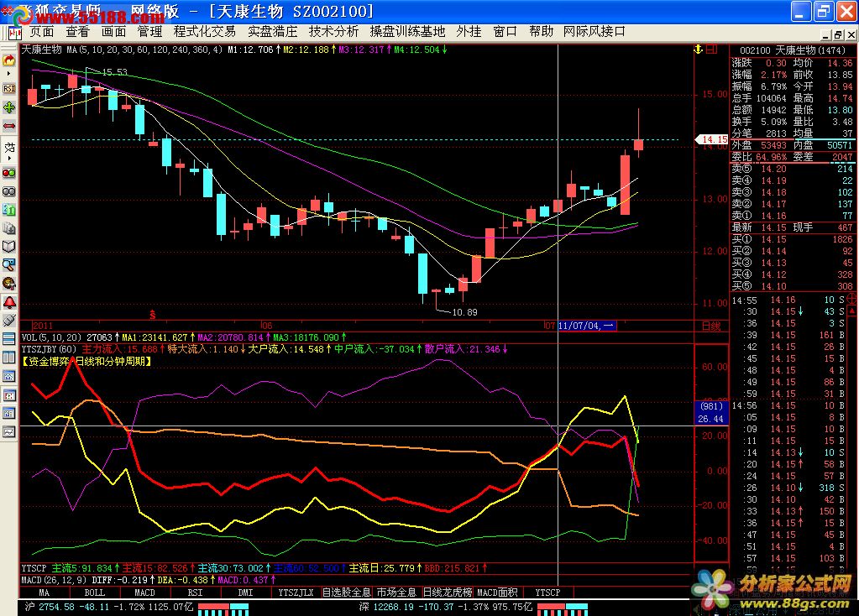Switch to the 日线龙虎榜 tab
The image size is (859, 616).
pos(448,593)
